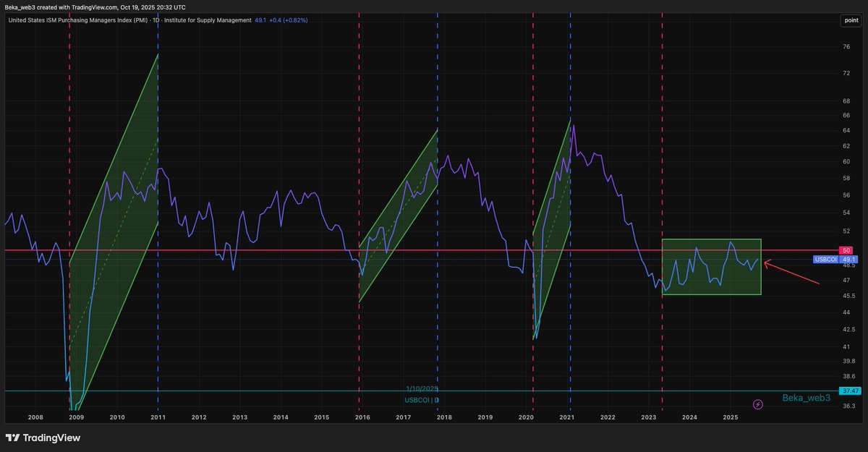868x452 pixels.
Task: Click the 2015 year label on time axis
Action: point(322,417)
